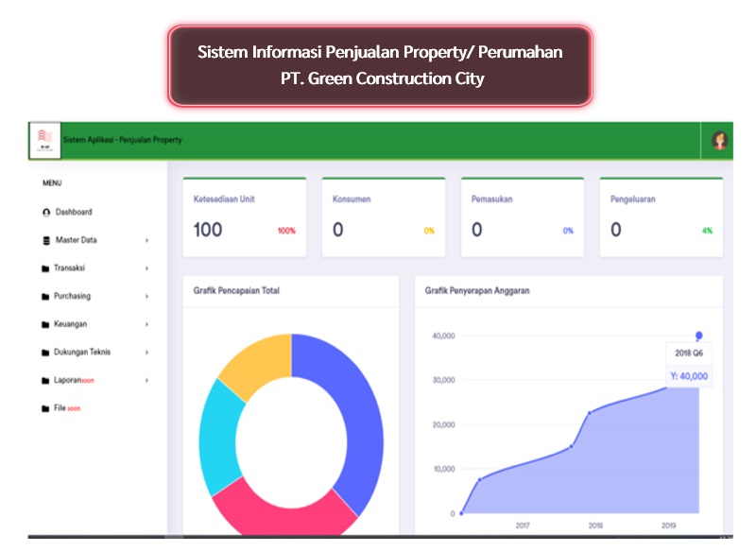Expand the Laporan submenu arrow
The height and width of the screenshot is (552, 756).
[x=147, y=380]
